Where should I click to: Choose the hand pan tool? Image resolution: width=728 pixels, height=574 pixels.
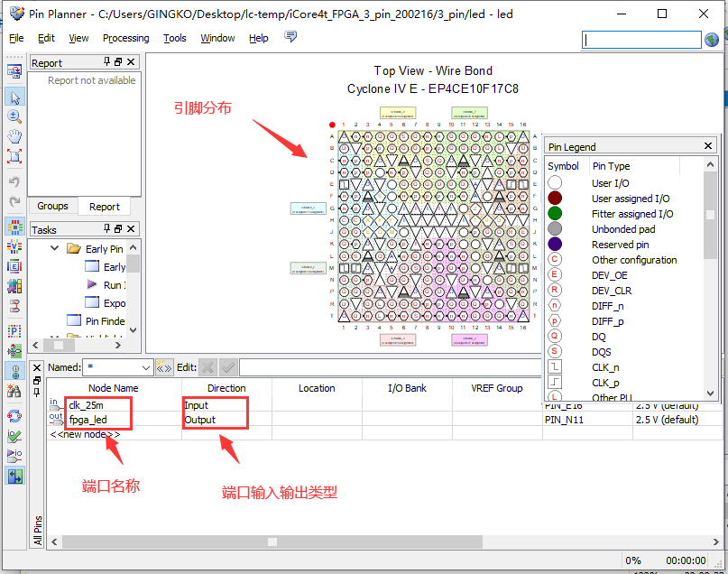pyautogui.click(x=14, y=136)
